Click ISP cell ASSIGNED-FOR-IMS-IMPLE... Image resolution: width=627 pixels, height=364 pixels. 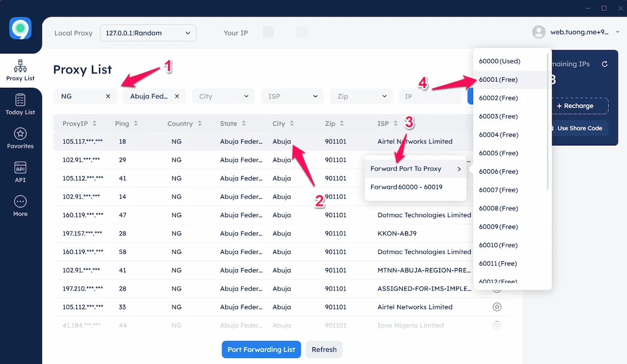tap(425, 289)
